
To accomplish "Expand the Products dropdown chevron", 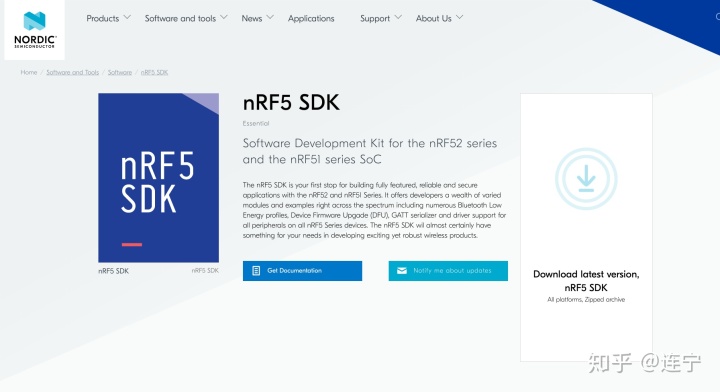I will [x=127, y=17].
